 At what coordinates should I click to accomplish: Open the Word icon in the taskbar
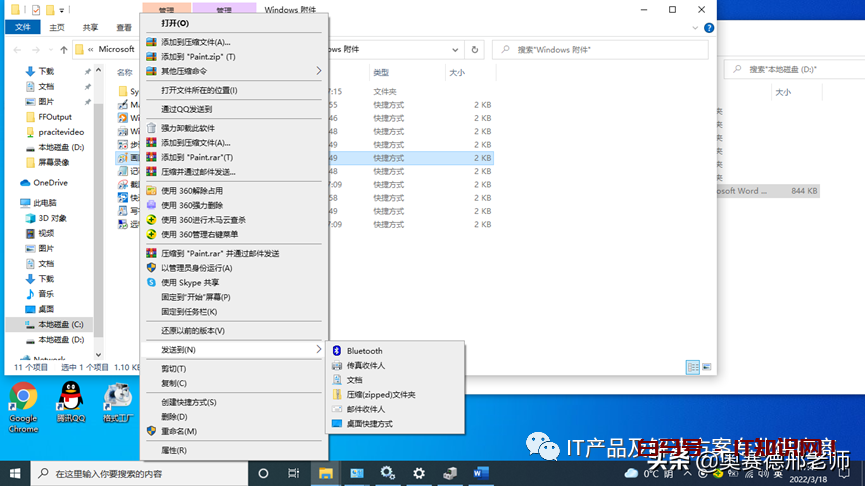480,473
